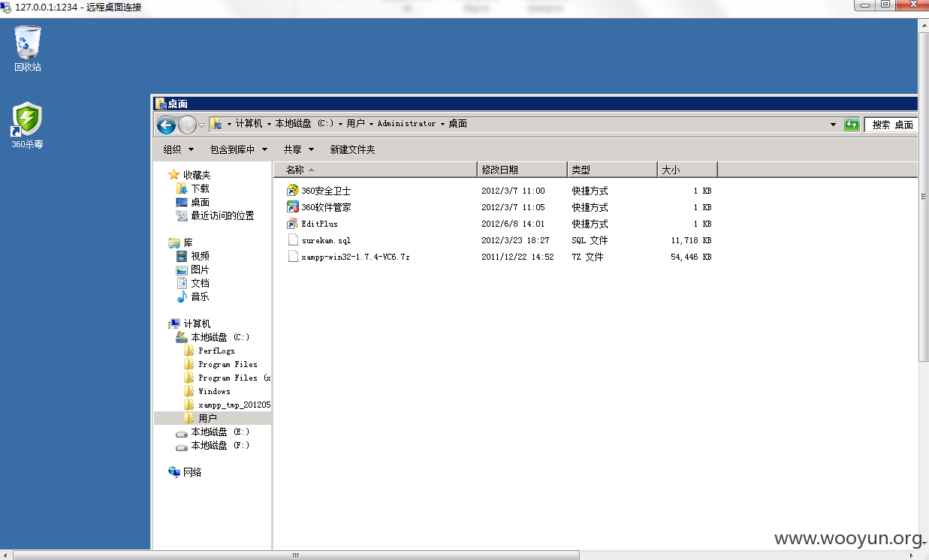
Task: Select the PerfLogs folder in tree
Action: click(216, 351)
